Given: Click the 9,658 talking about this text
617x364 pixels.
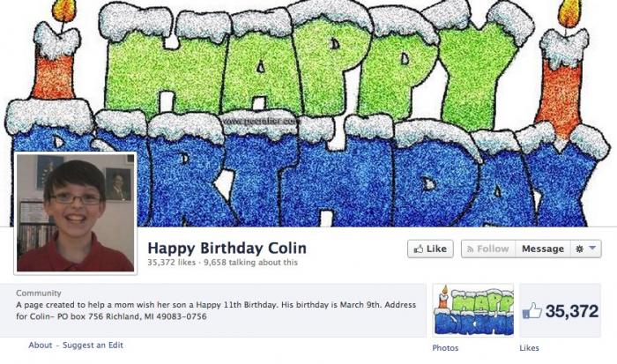Looking at the screenshot, I should (250, 263).
